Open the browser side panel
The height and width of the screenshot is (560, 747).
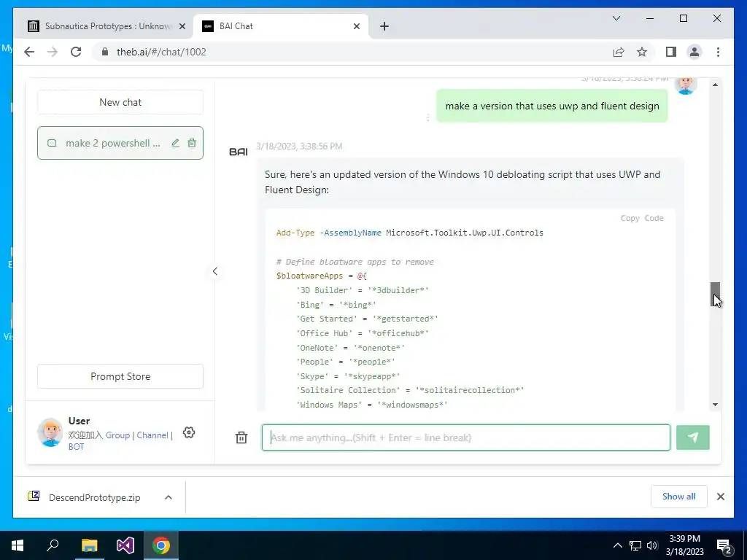point(671,52)
